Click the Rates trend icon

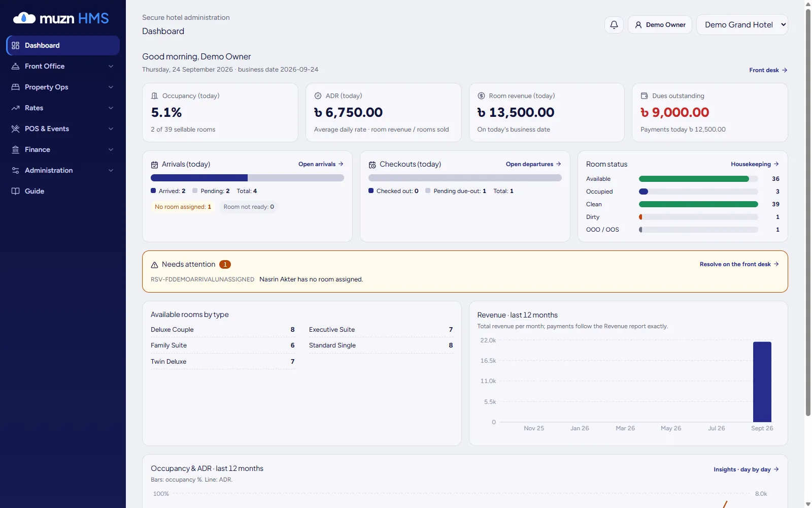pos(15,108)
